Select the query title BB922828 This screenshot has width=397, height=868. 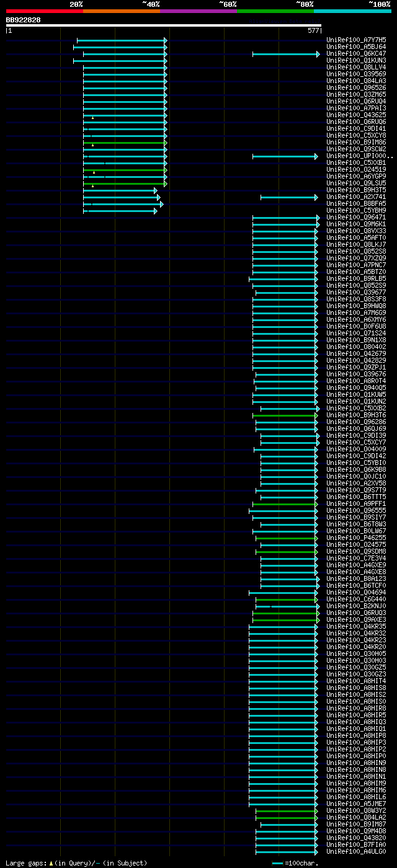coord(24,20)
